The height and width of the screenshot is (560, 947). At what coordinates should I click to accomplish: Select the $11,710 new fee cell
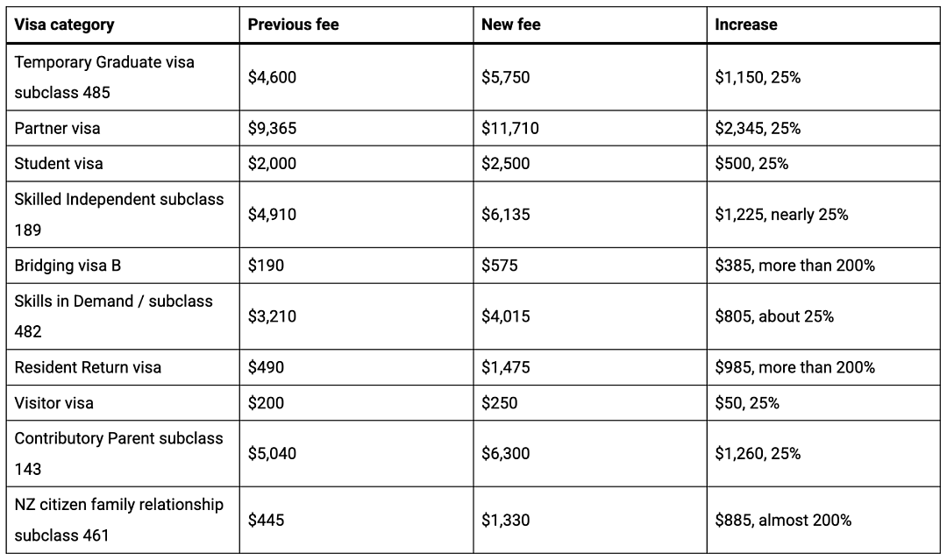pyautogui.click(x=590, y=128)
